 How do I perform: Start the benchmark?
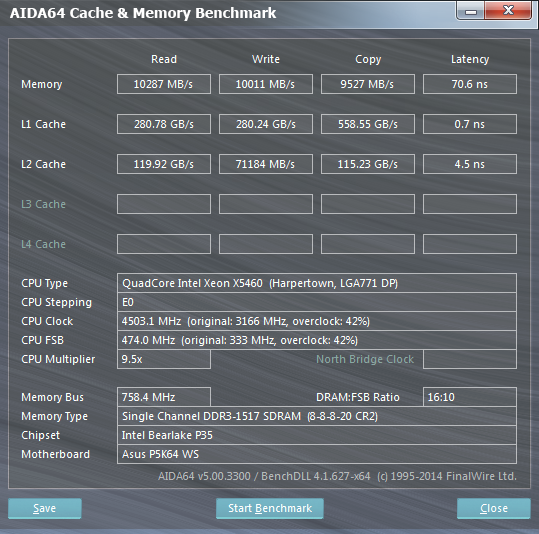(270, 508)
